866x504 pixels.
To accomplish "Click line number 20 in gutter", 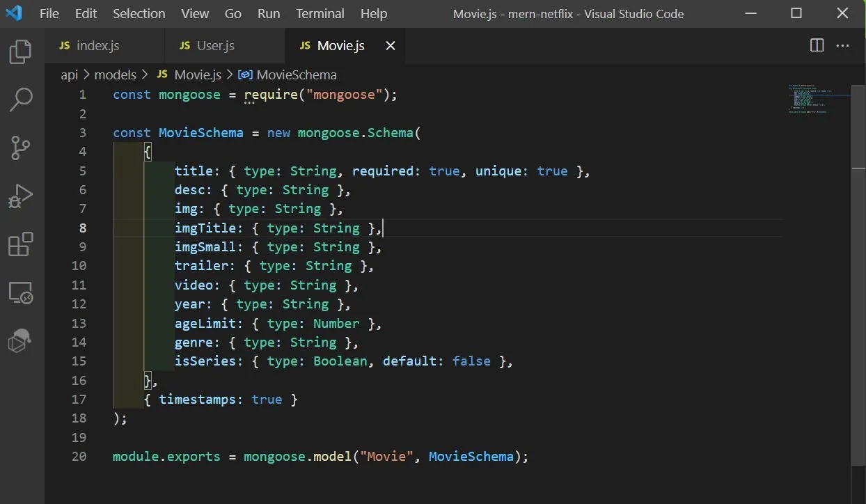I will (79, 457).
